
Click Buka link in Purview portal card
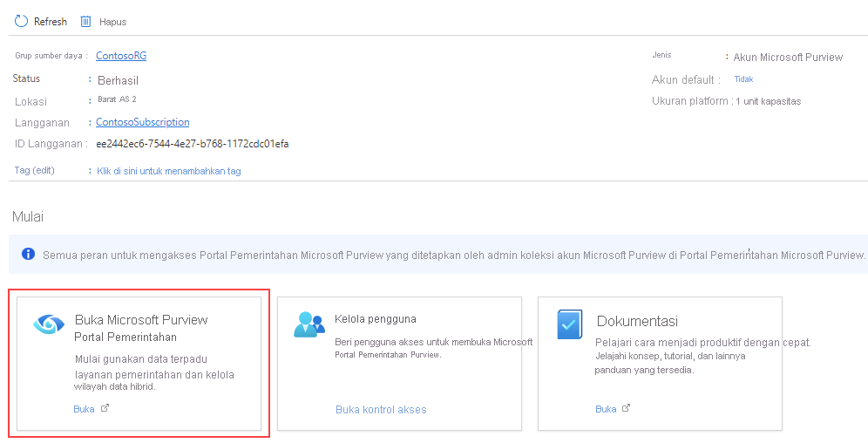click(x=85, y=409)
